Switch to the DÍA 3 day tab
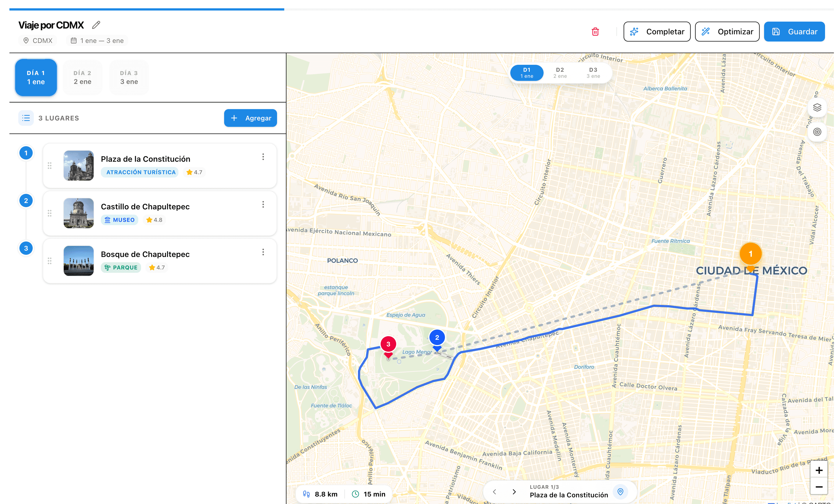 click(x=129, y=77)
